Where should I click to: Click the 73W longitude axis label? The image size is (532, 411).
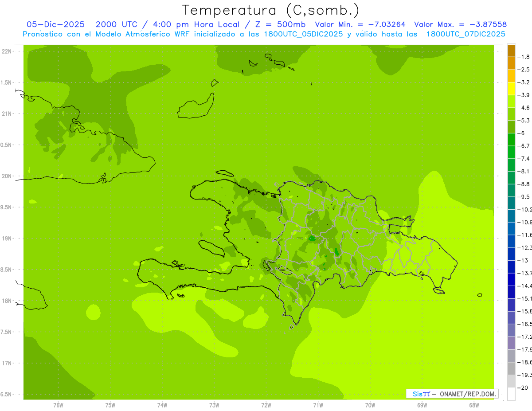[214, 405]
